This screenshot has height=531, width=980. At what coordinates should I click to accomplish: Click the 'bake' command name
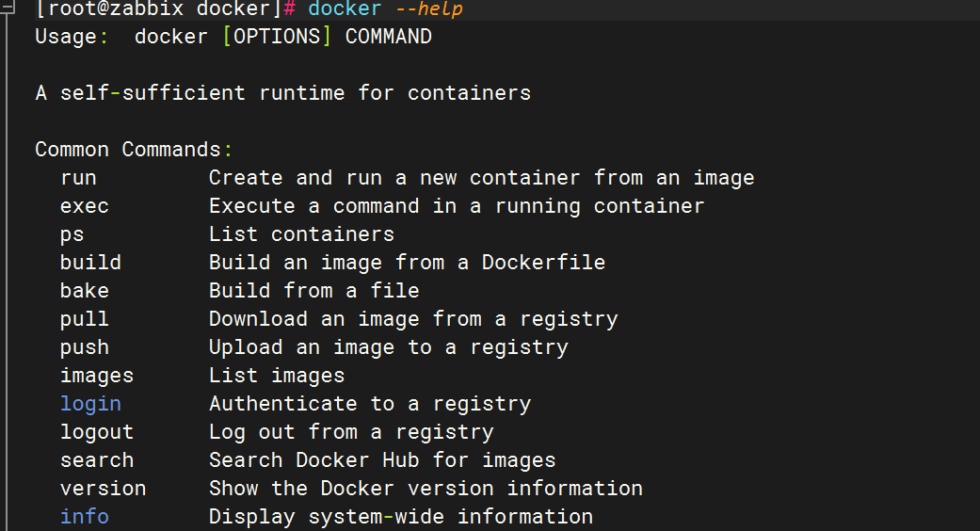(85, 291)
